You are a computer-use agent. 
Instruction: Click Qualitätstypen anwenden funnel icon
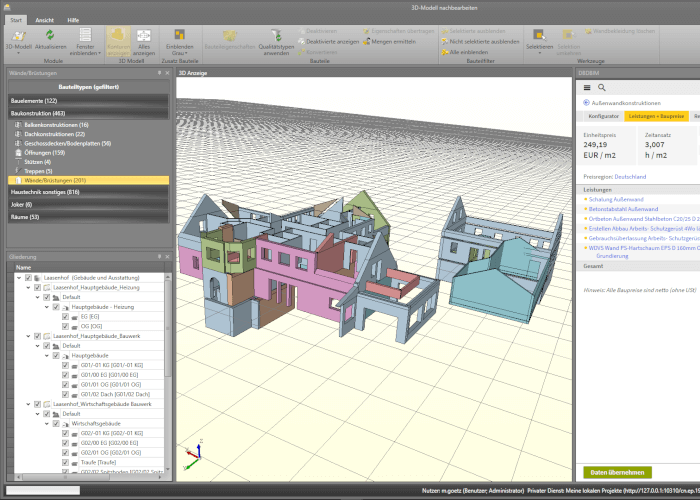tap(276, 35)
